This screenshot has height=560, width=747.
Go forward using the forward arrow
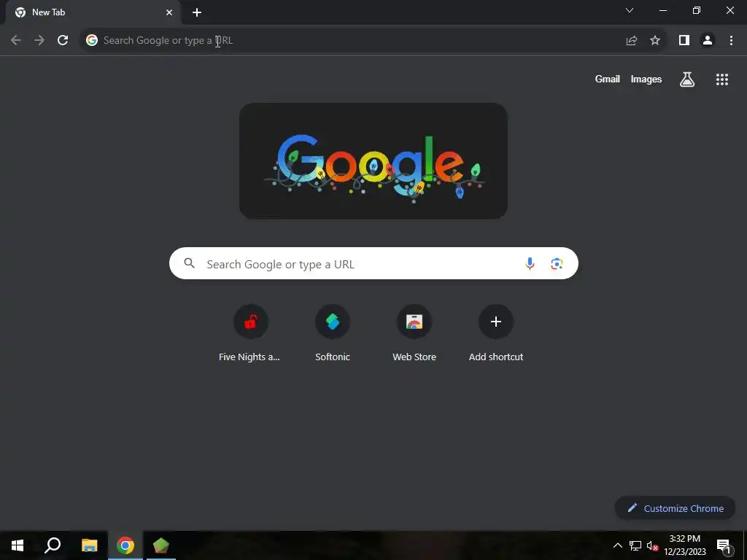coord(39,41)
